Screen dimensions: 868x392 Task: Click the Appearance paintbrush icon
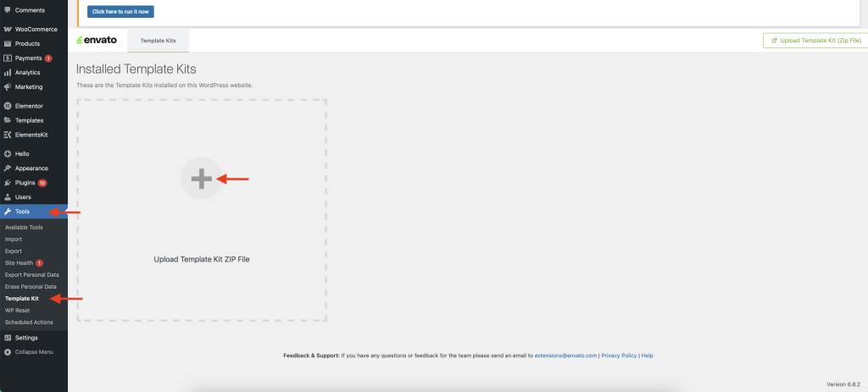point(7,168)
